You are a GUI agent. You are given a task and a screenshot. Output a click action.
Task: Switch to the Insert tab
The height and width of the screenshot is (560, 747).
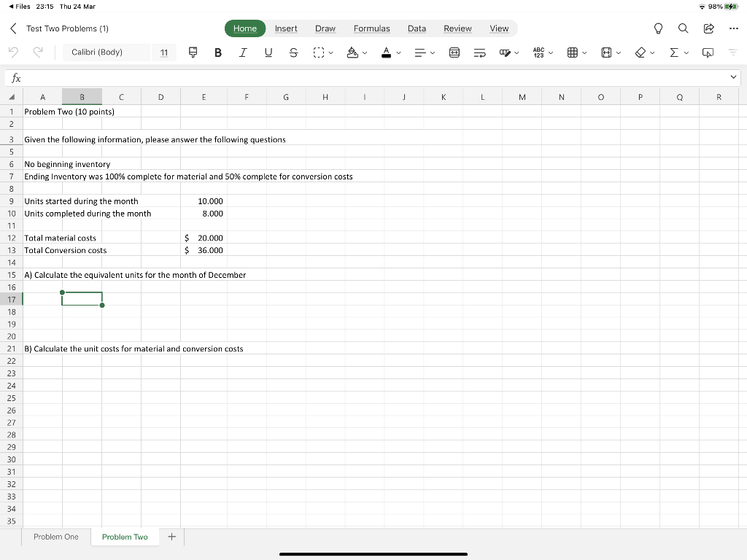pos(286,28)
